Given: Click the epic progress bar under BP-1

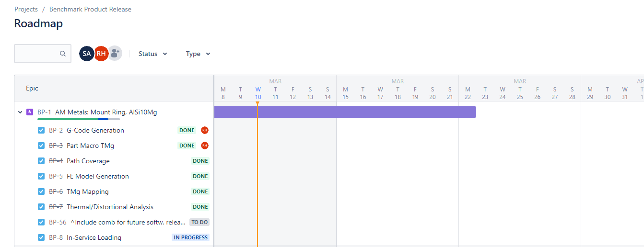Looking at the screenshot, I should click(x=79, y=119).
